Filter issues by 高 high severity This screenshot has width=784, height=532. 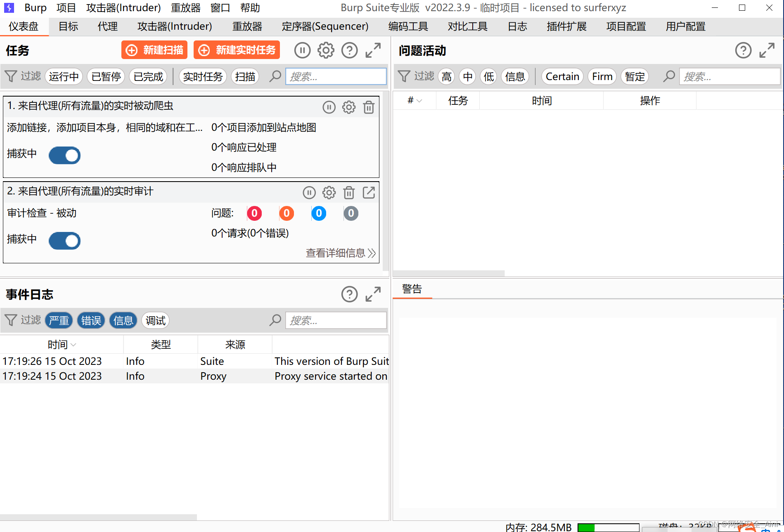point(447,77)
